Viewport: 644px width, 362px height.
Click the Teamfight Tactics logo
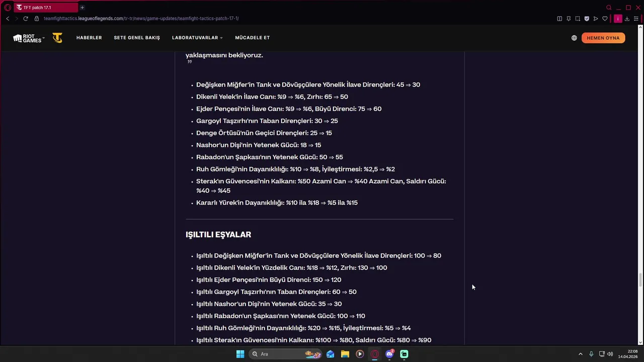57,38
